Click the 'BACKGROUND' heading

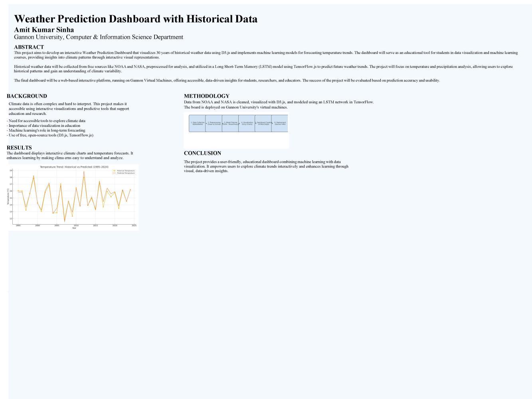click(x=27, y=96)
